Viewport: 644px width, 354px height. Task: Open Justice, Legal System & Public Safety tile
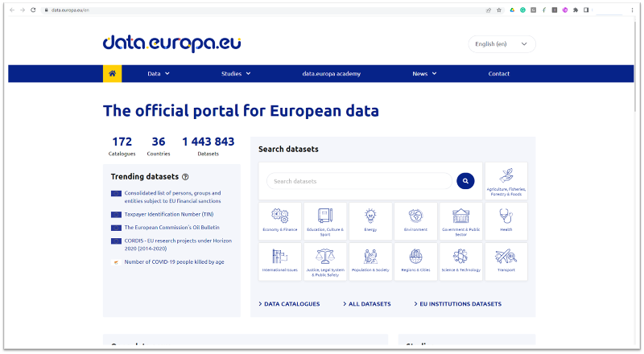click(325, 261)
